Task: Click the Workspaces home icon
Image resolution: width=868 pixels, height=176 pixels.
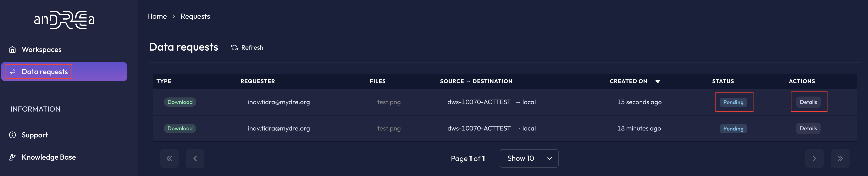Action: click(12, 50)
